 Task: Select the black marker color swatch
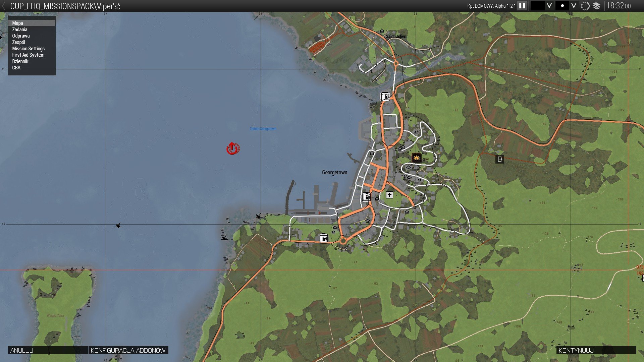coord(537,6)
